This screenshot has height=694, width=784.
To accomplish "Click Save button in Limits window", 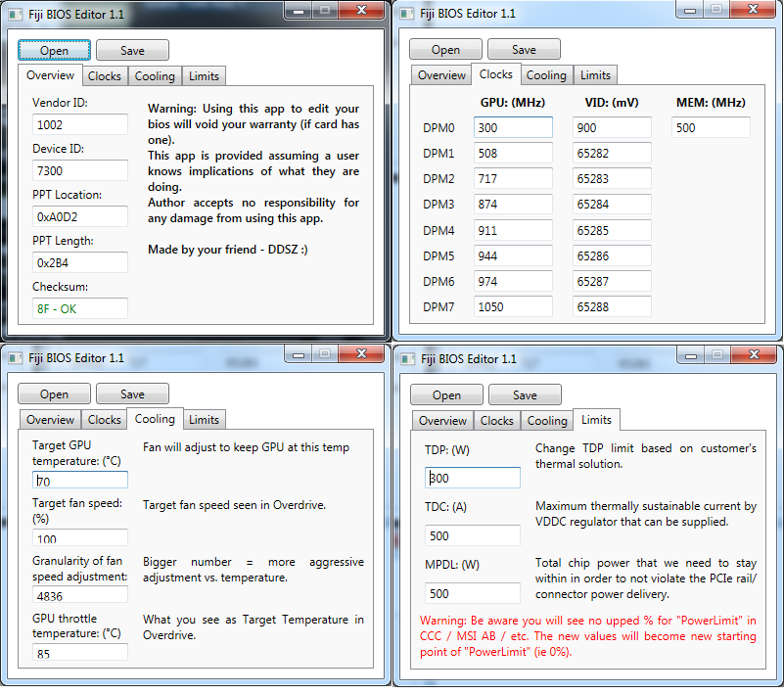I will click(525, 395).
